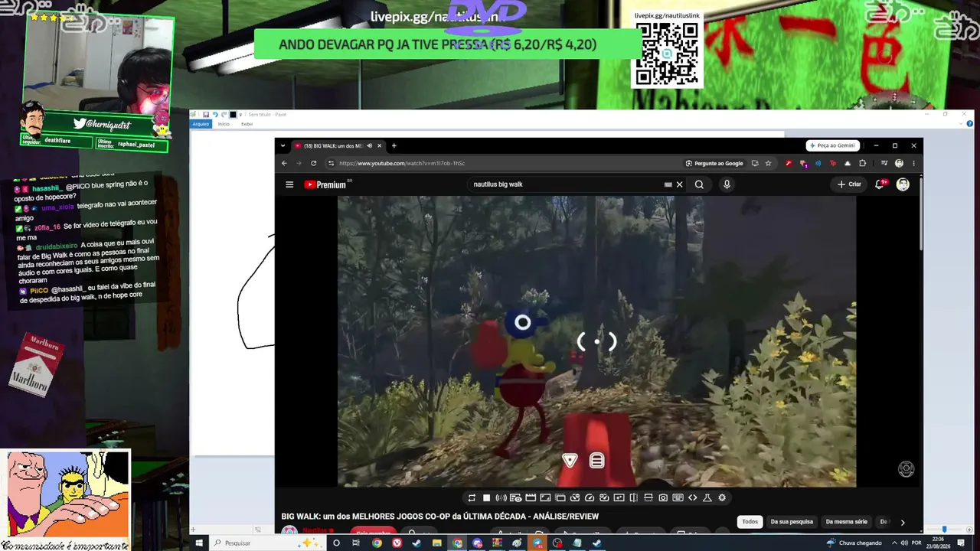
Task: Go to the YouTube Premium home logo
Action: point(325,184)
